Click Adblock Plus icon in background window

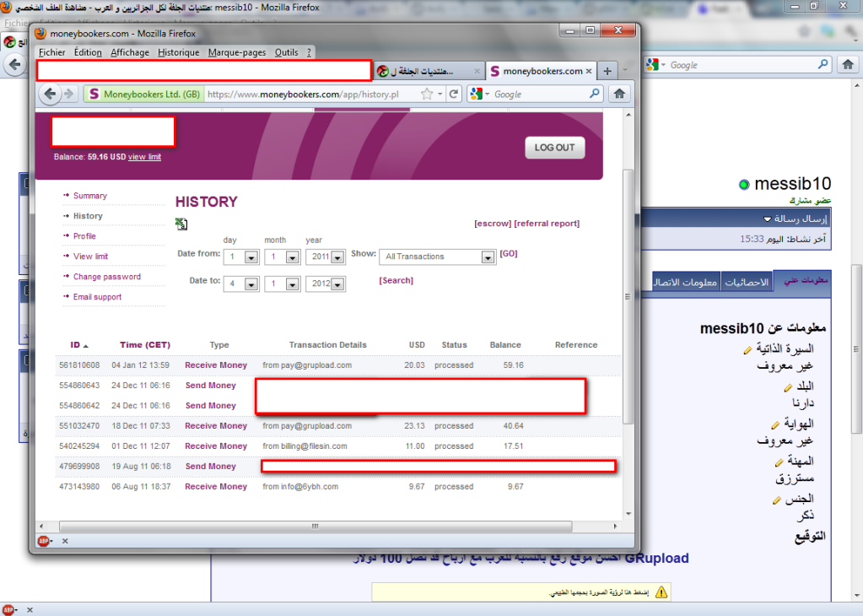tap(8, 610)
